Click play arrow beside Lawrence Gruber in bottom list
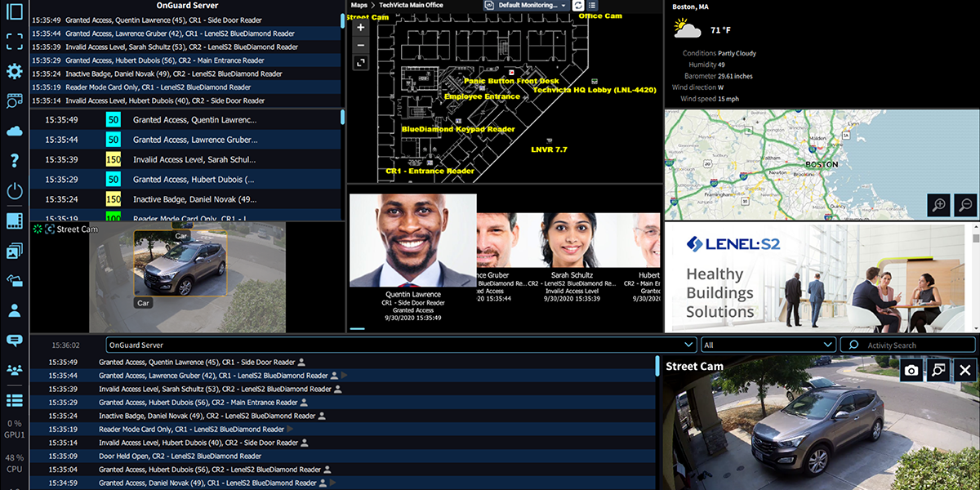 (343, 376)
